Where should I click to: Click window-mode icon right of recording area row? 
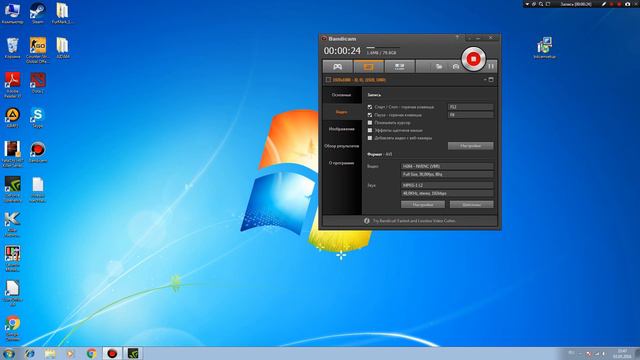(x=491, y=80)
